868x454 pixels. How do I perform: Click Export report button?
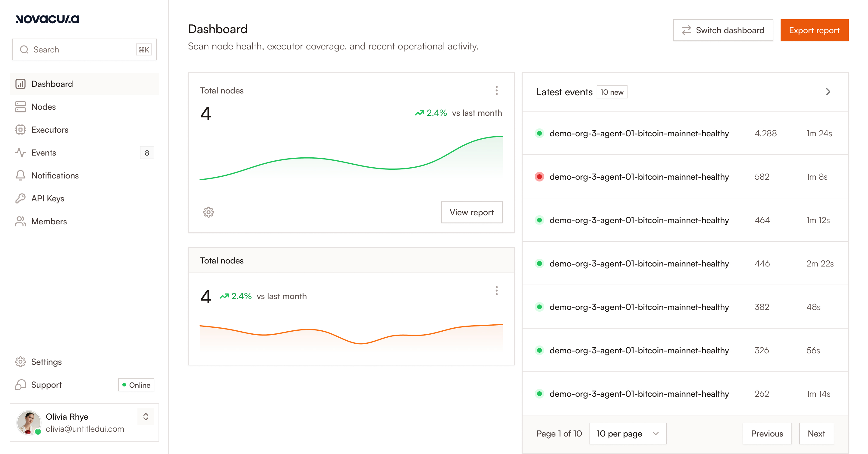pyautogui.click(x=814, y=30)
